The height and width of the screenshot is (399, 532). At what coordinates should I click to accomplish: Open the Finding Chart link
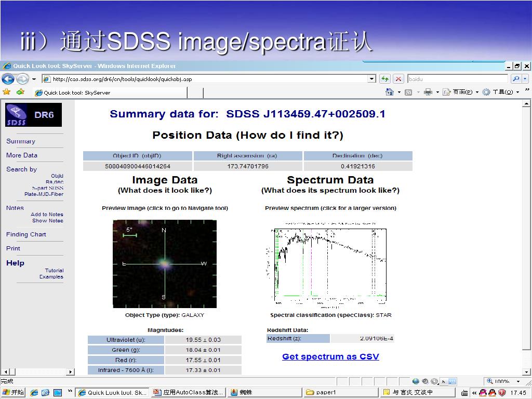26,234
